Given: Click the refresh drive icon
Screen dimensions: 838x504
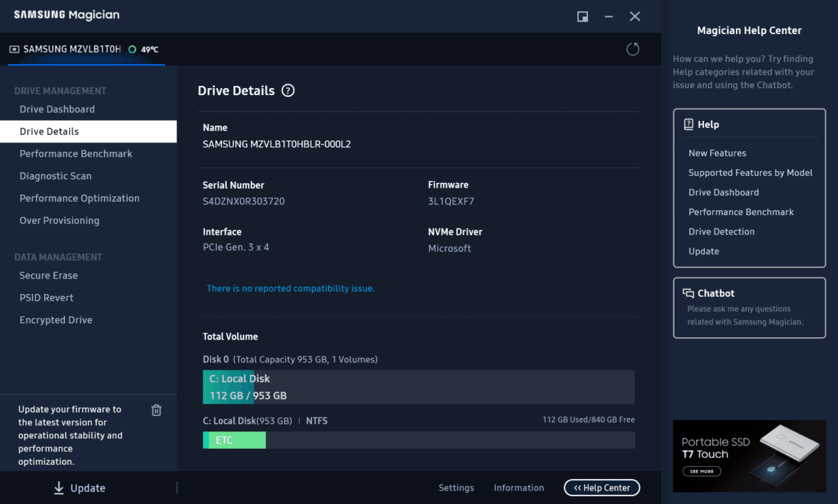Looking at the screenshot, I should (633, 49).
